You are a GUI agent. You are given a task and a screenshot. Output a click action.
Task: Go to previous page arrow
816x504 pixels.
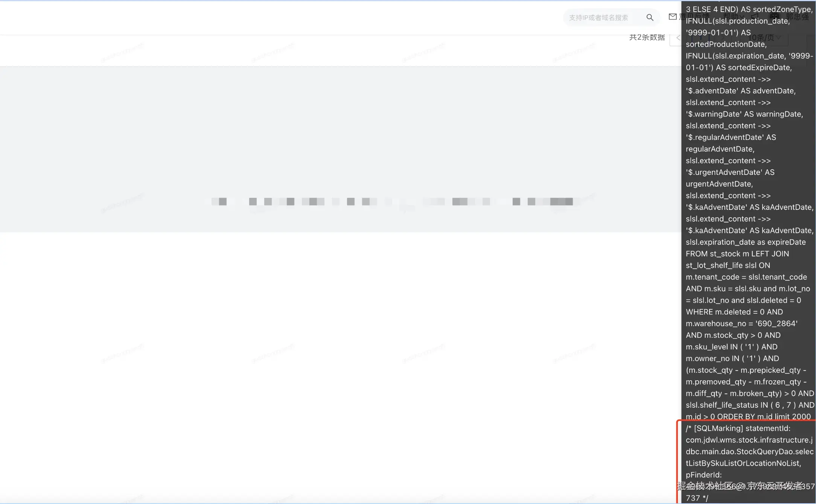(x=678, y=38)
